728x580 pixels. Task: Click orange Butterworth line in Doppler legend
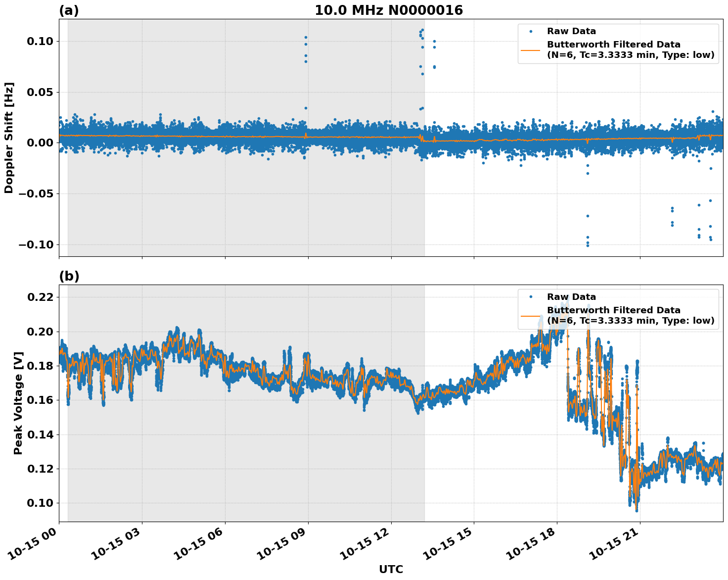[531, 50]
